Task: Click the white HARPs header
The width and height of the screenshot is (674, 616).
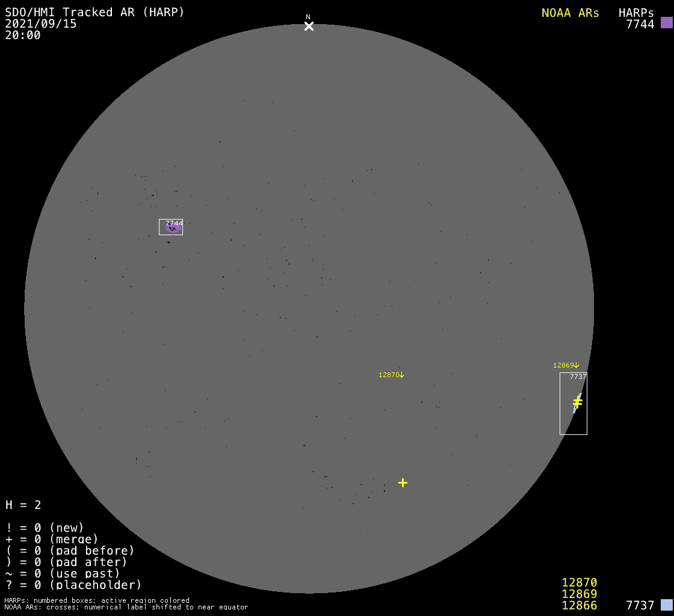Action: (x=636, y=13)
